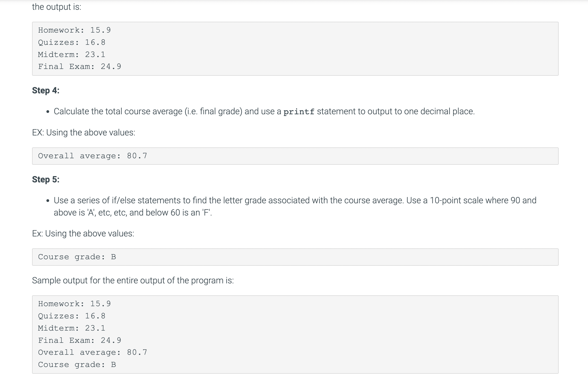Click 'Homework: 15.9' in the top code block

[74, 30]
